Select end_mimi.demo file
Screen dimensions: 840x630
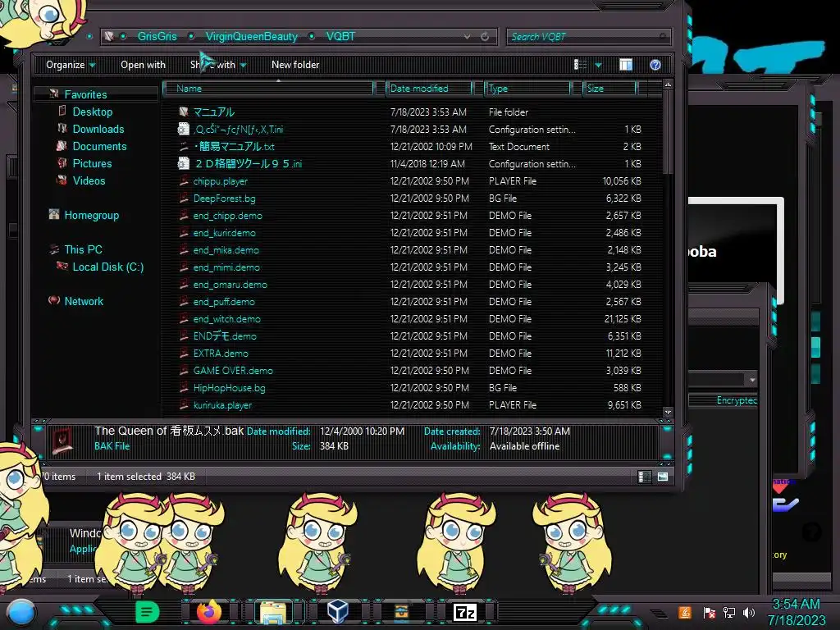pos(226,267)
